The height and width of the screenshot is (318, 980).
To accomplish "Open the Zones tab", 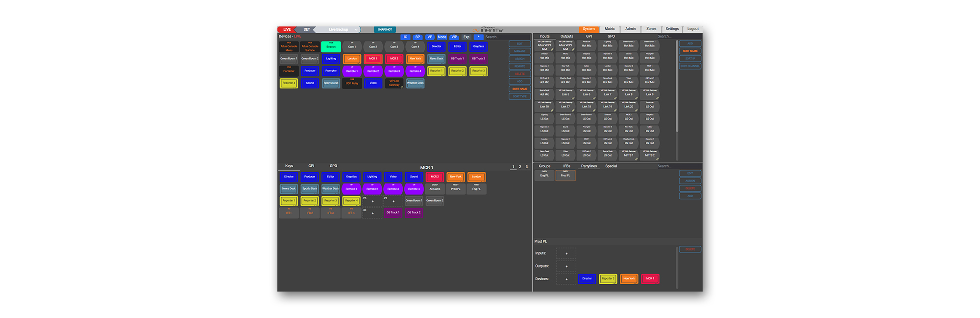I will 651,29.
